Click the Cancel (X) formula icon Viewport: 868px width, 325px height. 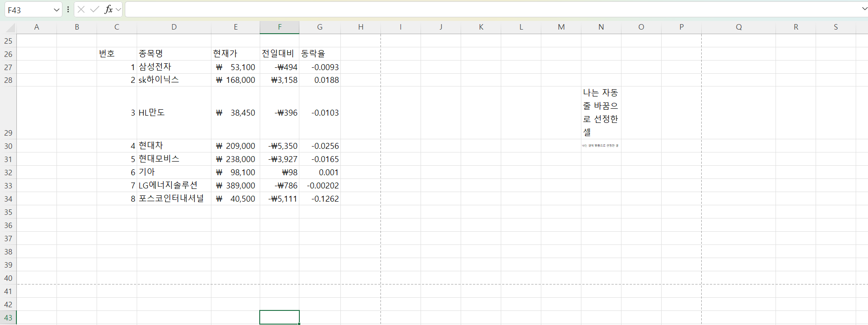coord(81,9)
